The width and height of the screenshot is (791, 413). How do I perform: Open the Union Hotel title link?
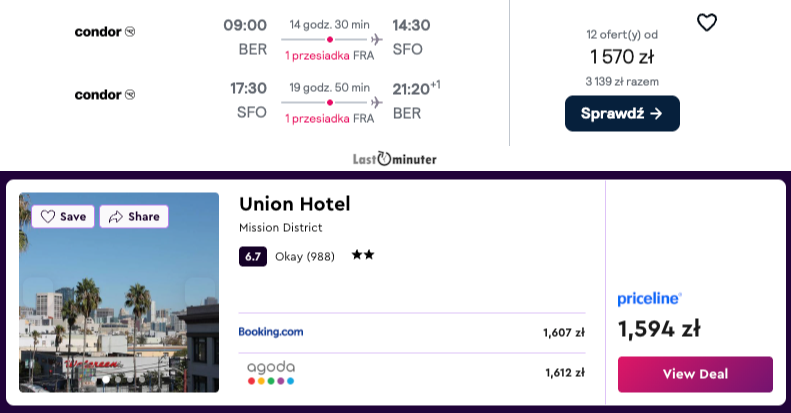pos(295,204)
